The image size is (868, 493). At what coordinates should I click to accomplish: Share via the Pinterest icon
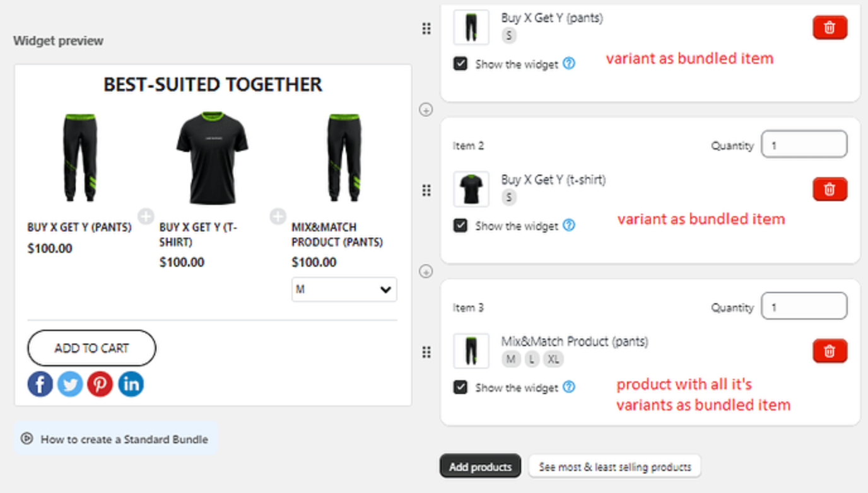100,384
